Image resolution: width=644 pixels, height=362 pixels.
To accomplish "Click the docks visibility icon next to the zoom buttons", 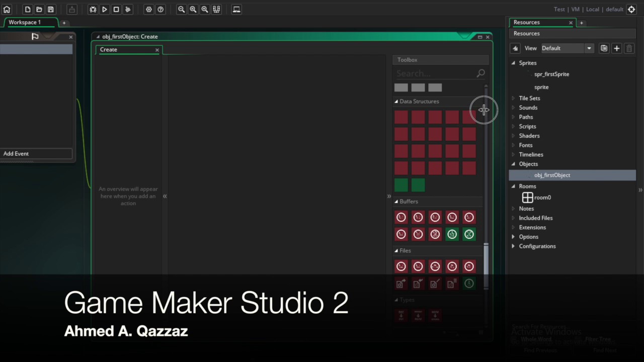I will pos(216,9).
